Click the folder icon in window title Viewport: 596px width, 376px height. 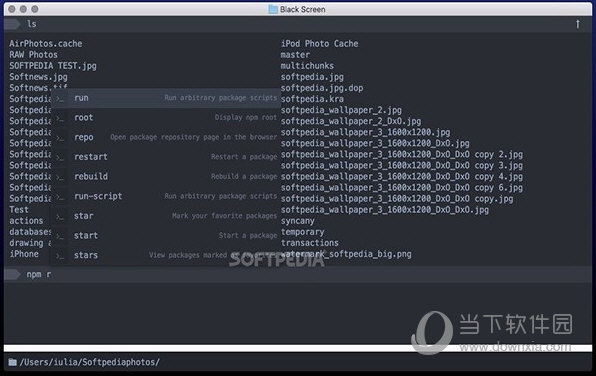pyautogui.click(x=273, y=9)
